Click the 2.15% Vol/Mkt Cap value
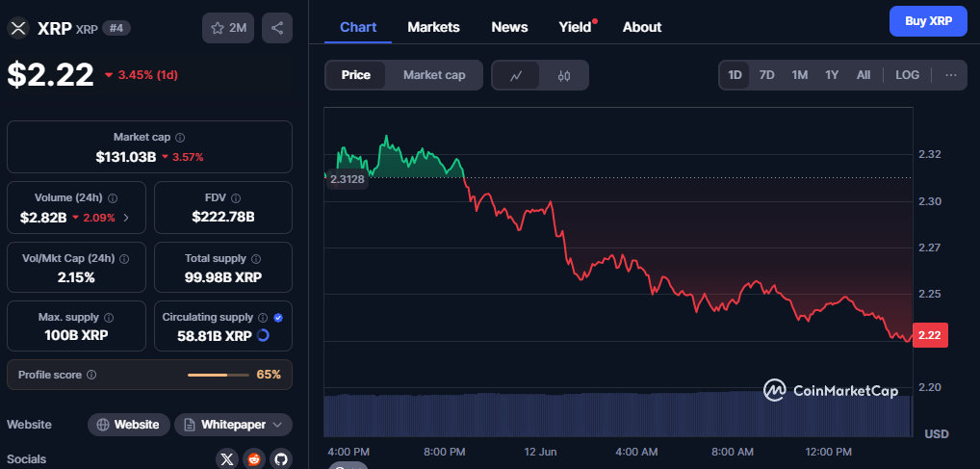 click(x=76, y=277)
